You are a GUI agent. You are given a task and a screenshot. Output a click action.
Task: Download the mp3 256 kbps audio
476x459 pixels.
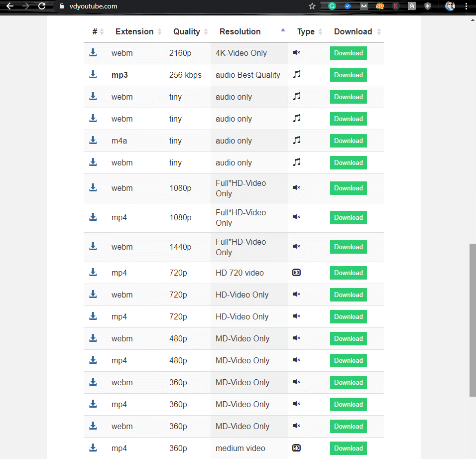click(348, 75)
